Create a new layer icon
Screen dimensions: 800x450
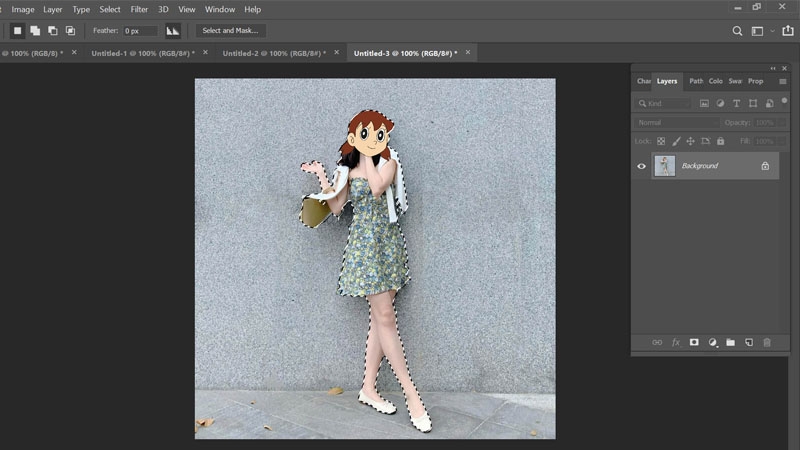coord(749,342)
